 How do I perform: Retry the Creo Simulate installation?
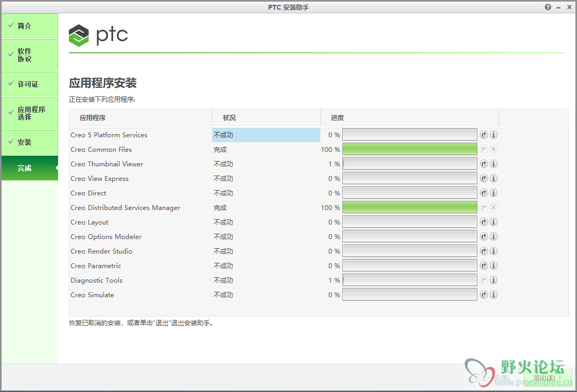[484, 295]
